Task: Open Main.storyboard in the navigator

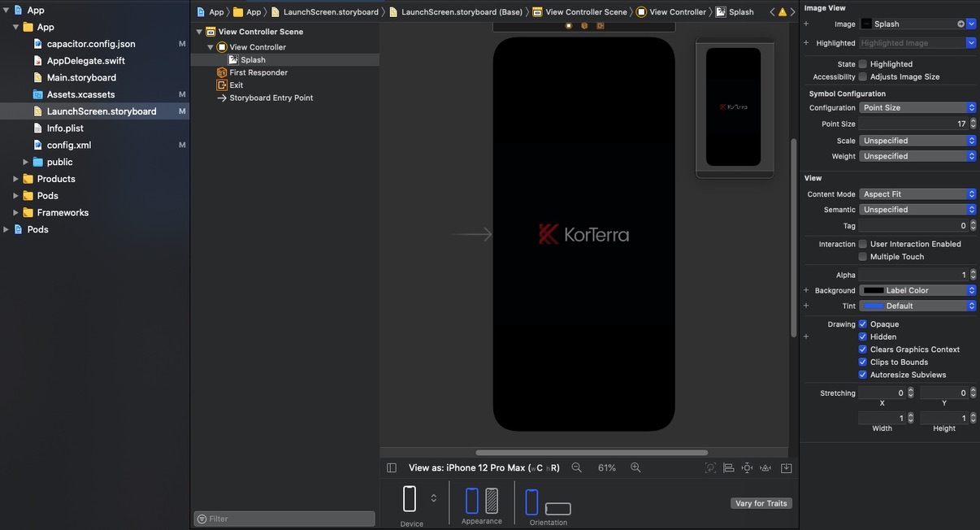Action: click(81, 78)
